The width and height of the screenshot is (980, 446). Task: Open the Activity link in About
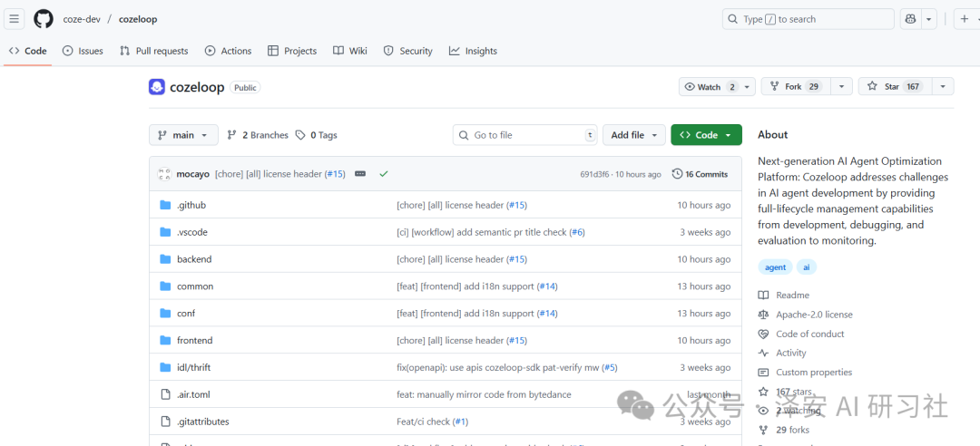[782, 353]
